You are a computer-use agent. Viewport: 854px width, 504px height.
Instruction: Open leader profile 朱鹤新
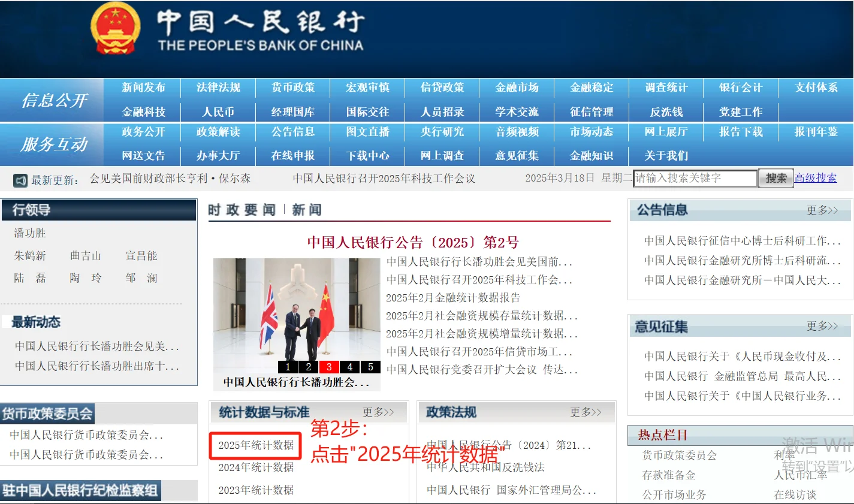(30, 256)
